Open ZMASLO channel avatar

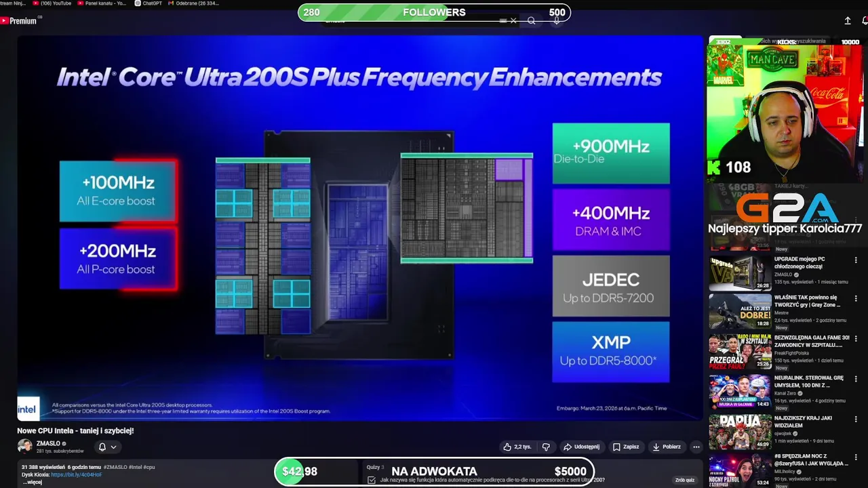(24, 446)
